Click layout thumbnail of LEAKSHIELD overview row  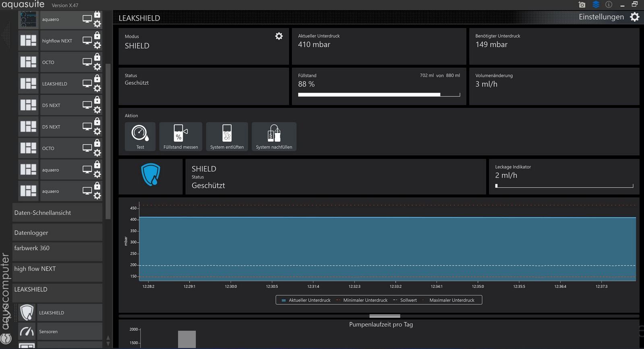point(28,84)
